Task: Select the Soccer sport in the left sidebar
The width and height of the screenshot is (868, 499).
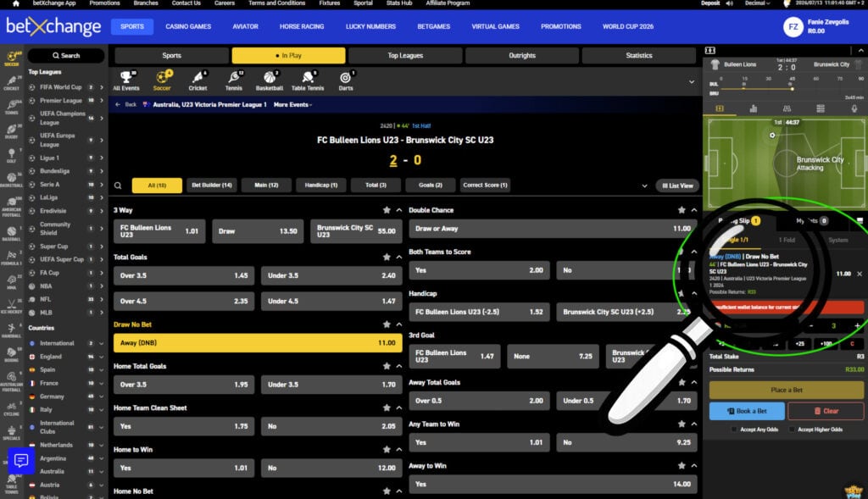Action: click(12, 58)
